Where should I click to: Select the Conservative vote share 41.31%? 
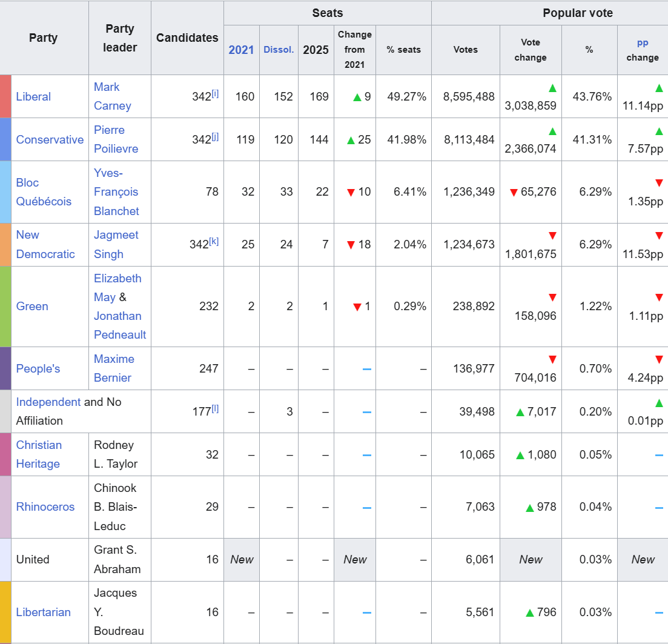tap(590, 139)
